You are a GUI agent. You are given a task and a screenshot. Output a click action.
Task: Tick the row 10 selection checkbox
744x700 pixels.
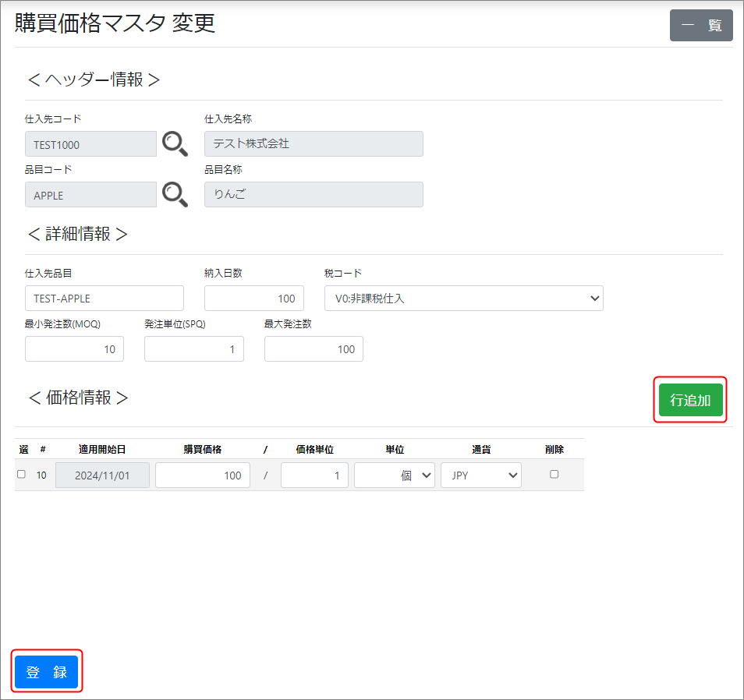(21, 474)
